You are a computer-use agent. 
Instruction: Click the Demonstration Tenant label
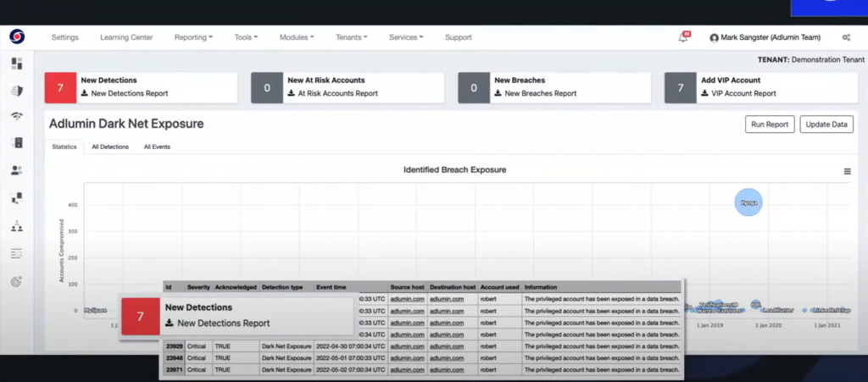(x=827, y=59)
